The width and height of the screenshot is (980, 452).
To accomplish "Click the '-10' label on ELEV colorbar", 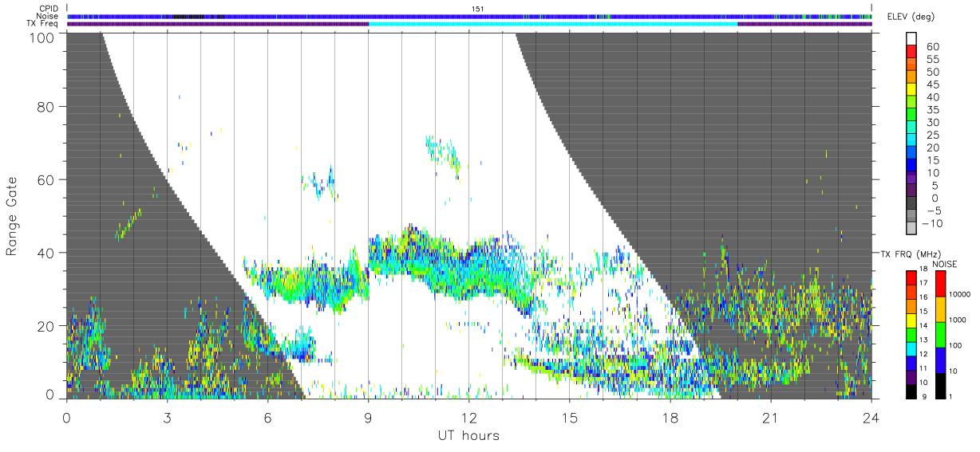I will click(x=931, y=224).
